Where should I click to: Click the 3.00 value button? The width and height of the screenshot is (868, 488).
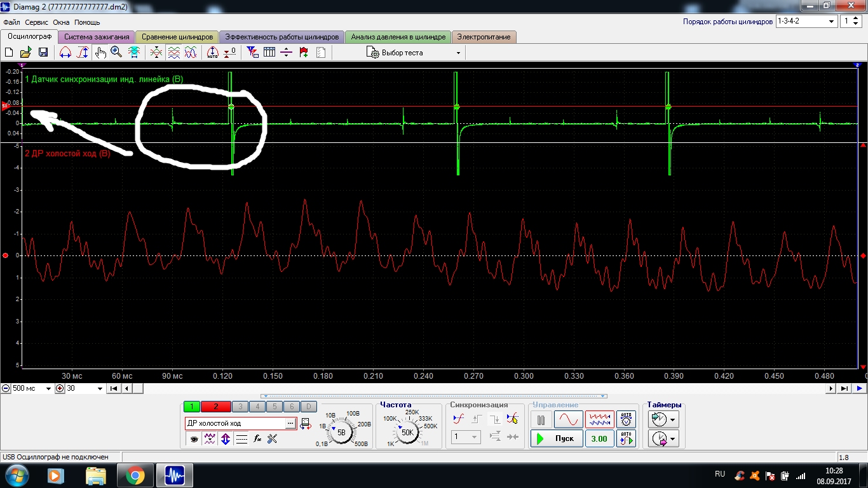[599, 438]
